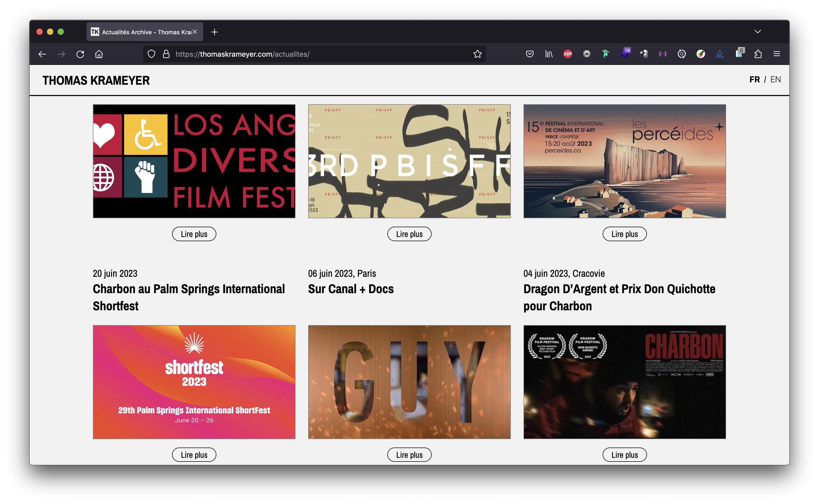Click the grey spheres extension icon

644,54
